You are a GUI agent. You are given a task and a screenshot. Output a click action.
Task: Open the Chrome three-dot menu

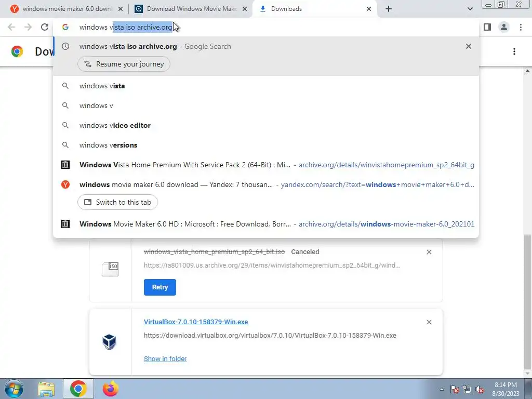[x=521, y=27]
